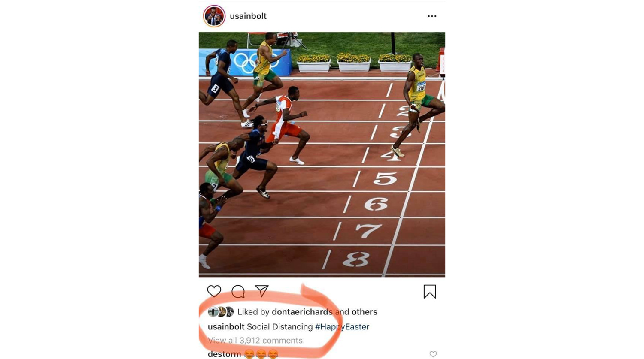Share the post via paper plane icon
Screen dimensions: 644x359
261,291
